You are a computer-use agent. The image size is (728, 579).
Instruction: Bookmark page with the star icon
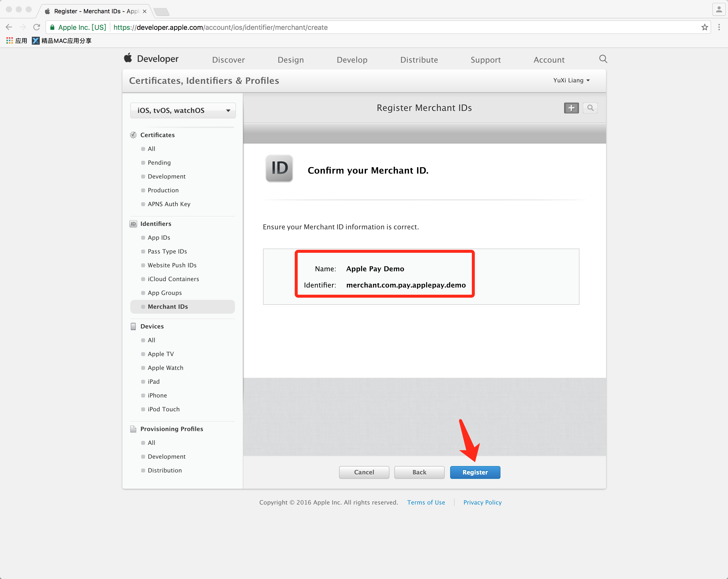tap(704, 27)
